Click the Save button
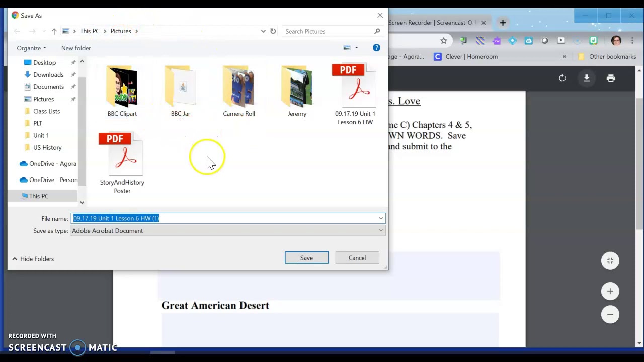The width and height of the screenshot is (644, 362). 306,258
